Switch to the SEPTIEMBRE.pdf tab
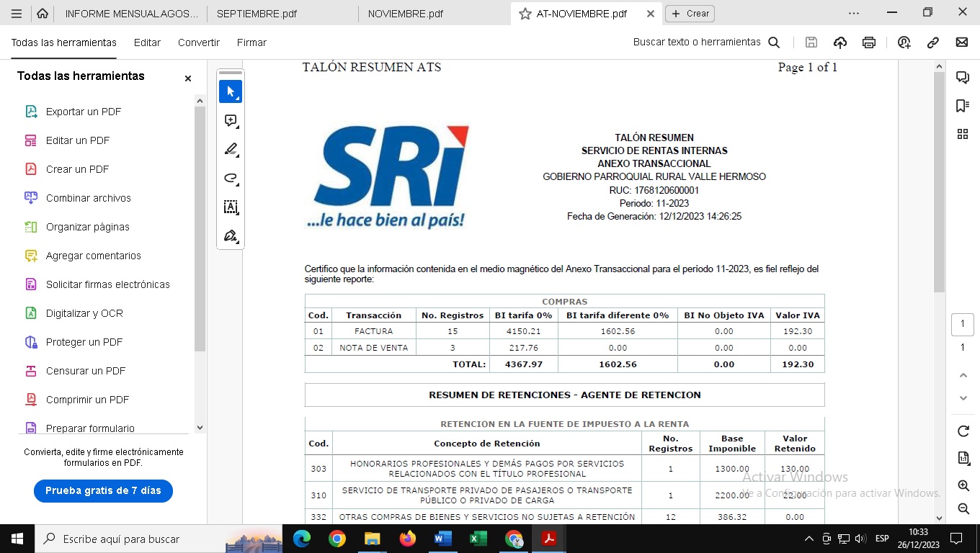980x553 pixels. coord(257,14)
